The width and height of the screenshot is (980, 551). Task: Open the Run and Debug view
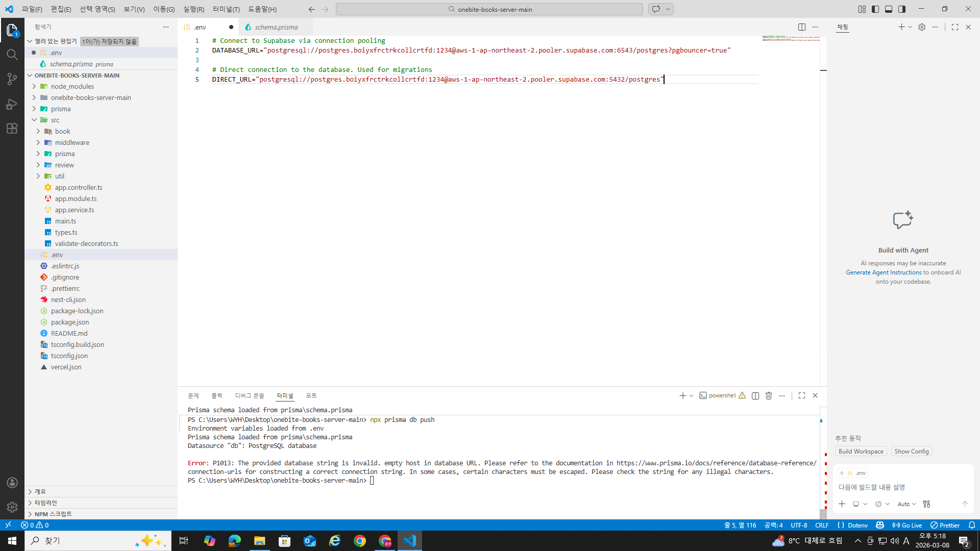tap(12, 104)
